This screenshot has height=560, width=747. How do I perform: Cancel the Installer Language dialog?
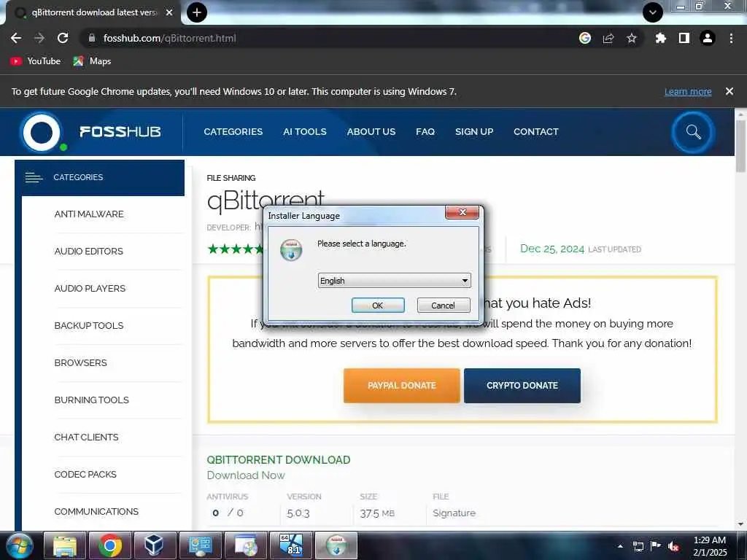(x=443, y=306)
